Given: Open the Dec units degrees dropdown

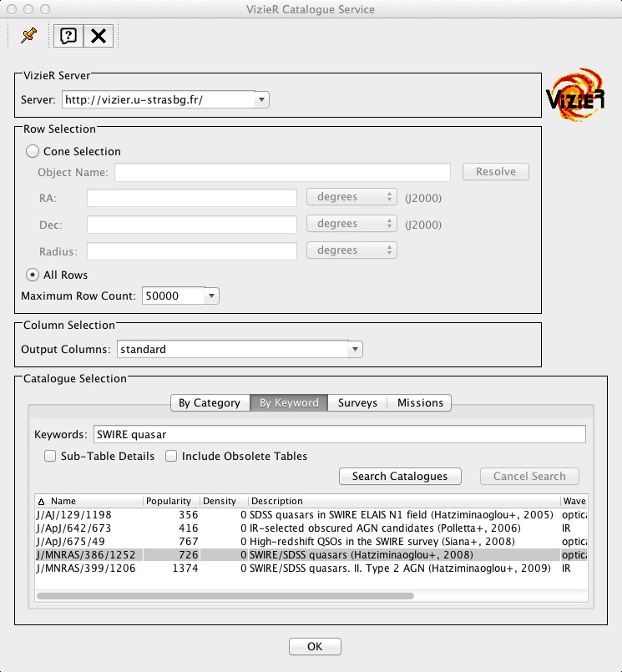Looking at the screenshot, I should pos(351,224).
